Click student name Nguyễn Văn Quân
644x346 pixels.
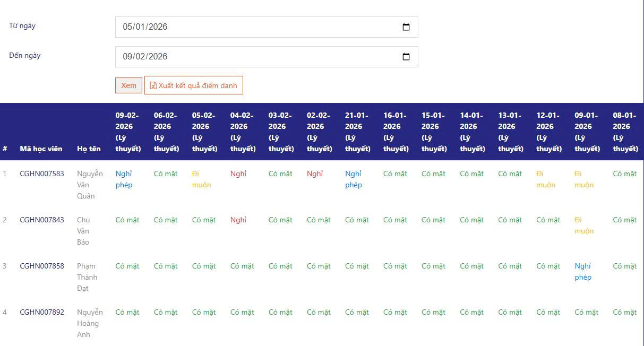(89, 185)
